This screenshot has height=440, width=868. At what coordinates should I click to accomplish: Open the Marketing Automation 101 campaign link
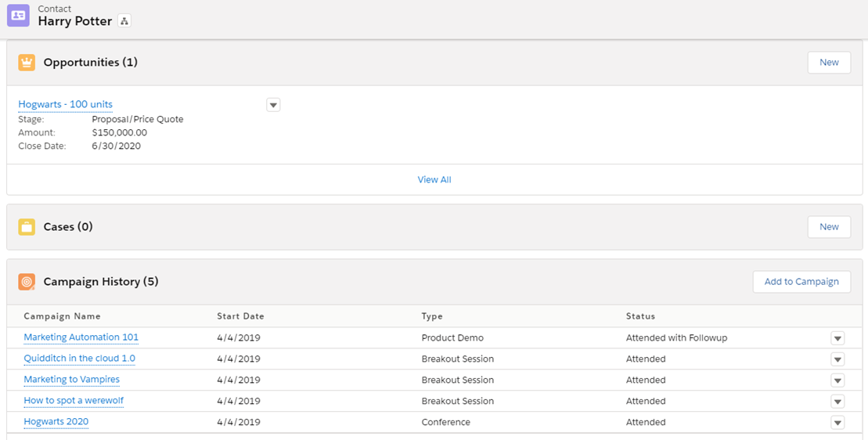tap(81, 337)
